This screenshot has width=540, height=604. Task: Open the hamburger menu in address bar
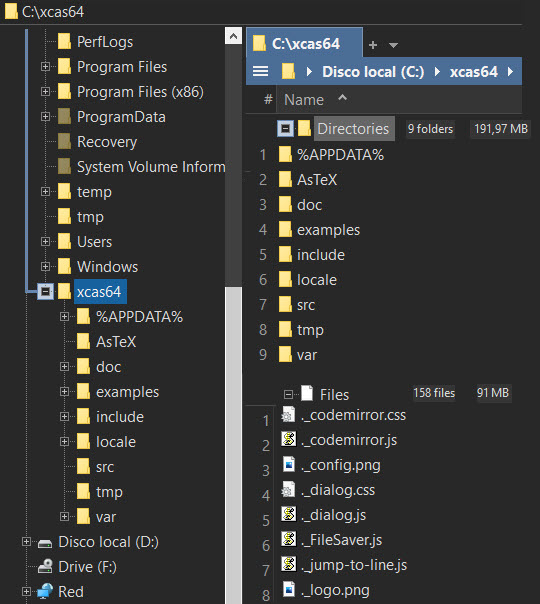[x=260, y=71]
